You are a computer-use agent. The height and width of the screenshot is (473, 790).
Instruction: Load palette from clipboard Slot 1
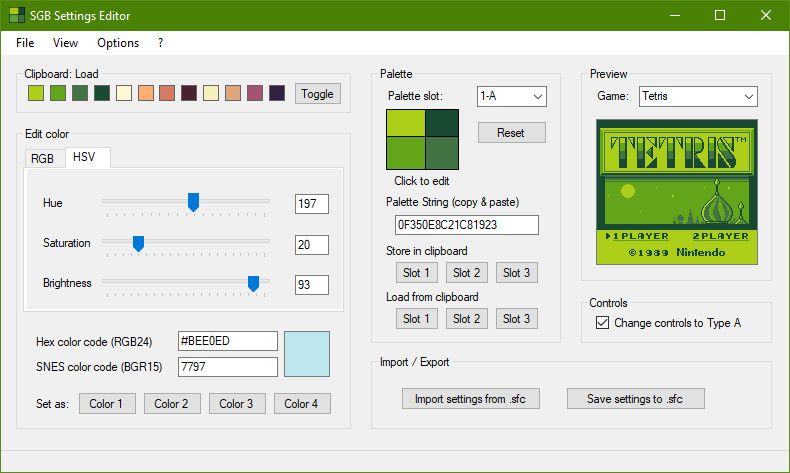417,318
